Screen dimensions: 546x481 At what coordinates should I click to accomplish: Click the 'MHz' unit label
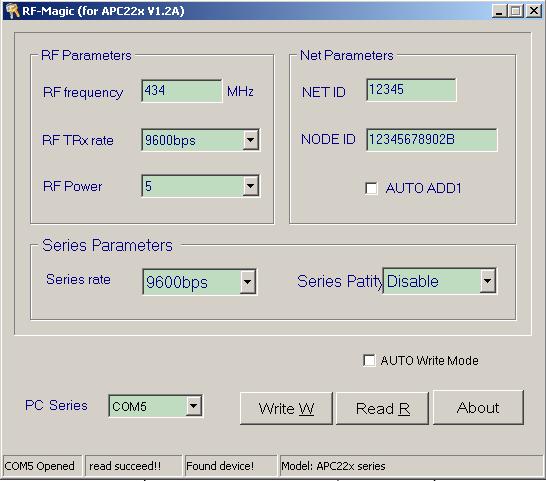(240, 92)
